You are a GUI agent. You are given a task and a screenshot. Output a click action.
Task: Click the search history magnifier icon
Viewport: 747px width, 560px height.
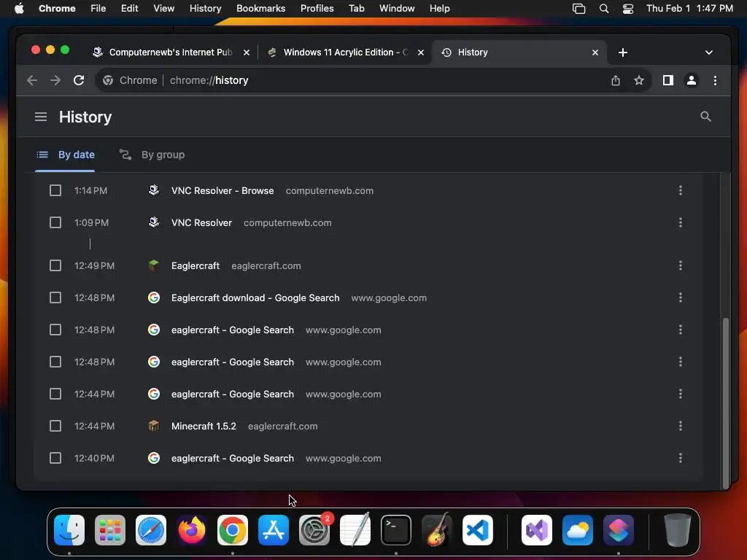[x=705, y=117]
